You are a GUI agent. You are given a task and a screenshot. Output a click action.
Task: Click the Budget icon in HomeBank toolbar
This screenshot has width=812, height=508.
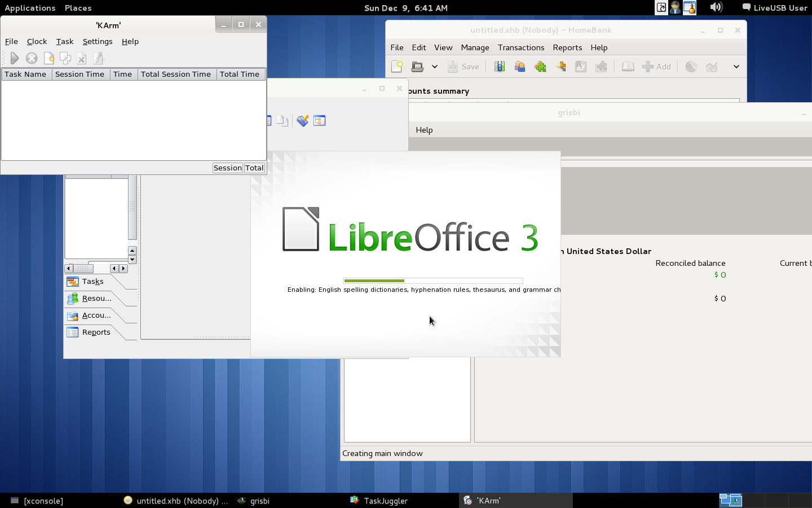602,67
